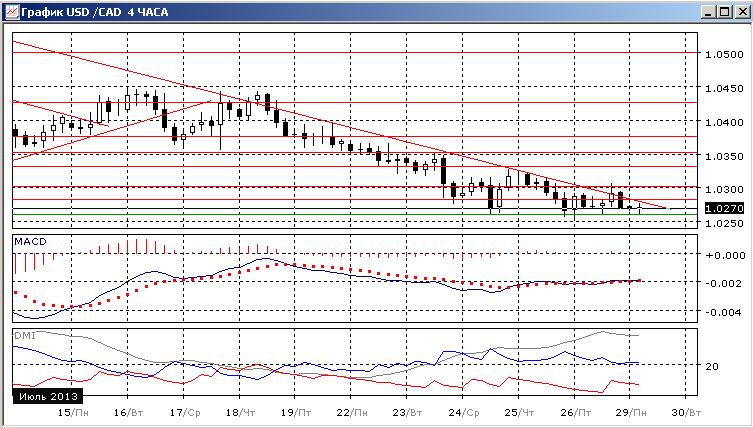This screenshot has height=428, width=753.
Task: Click the 1.0350 price axis label
Action: [724, 157]
